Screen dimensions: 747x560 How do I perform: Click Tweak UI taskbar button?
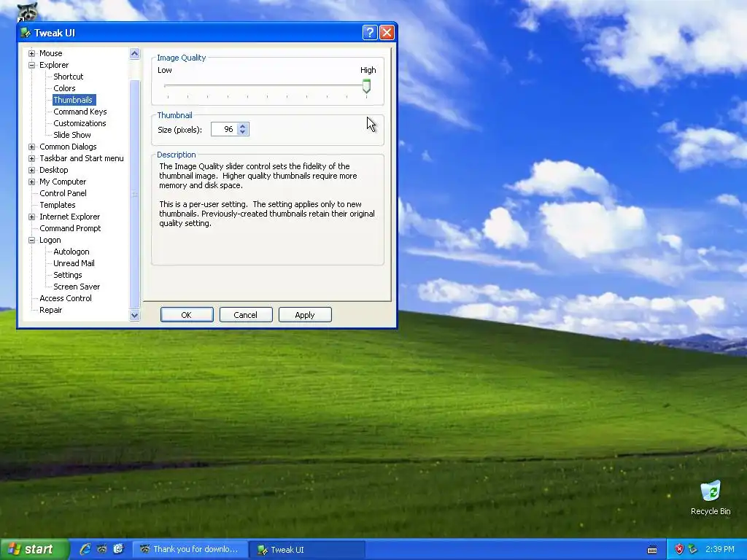(x=307, y=550)
